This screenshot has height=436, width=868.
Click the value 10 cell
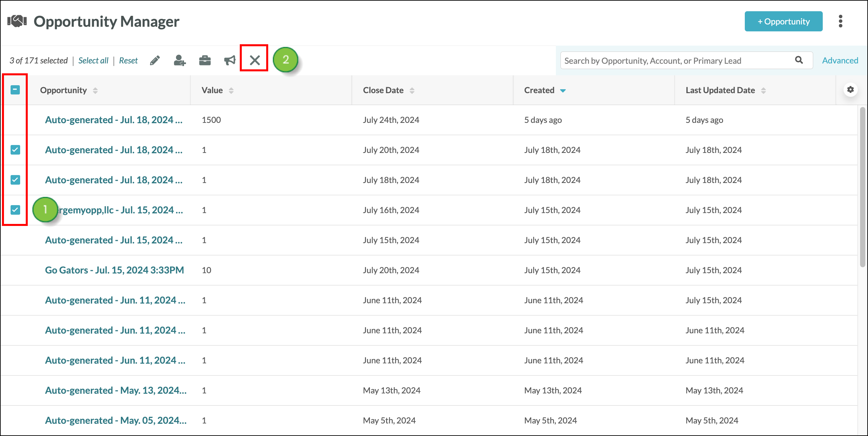[206, 270]
